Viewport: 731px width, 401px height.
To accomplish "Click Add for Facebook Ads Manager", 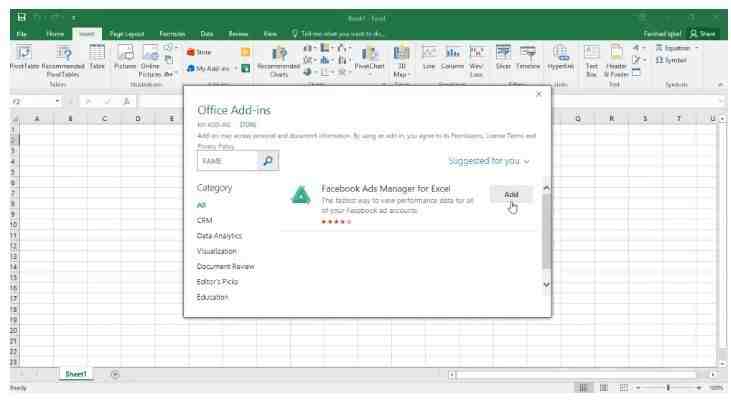I will click(511, 194).
